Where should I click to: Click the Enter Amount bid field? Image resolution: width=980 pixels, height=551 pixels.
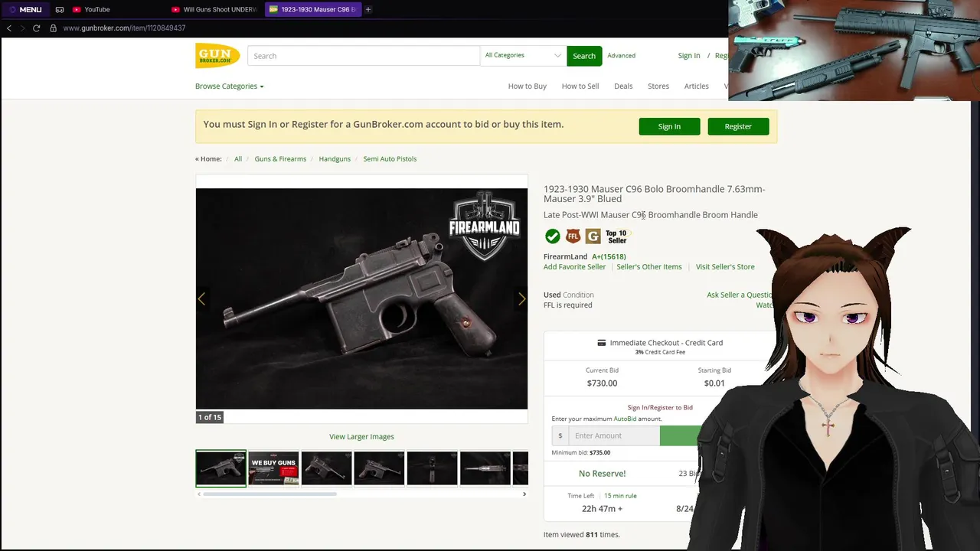tap(613, 435)
